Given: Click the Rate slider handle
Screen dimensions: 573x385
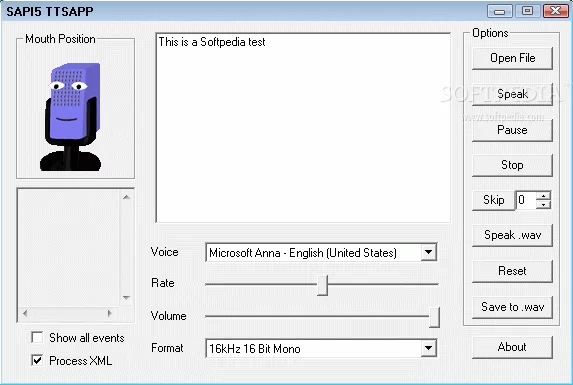Looking at the screenshot, I should (x=322, y=285).
